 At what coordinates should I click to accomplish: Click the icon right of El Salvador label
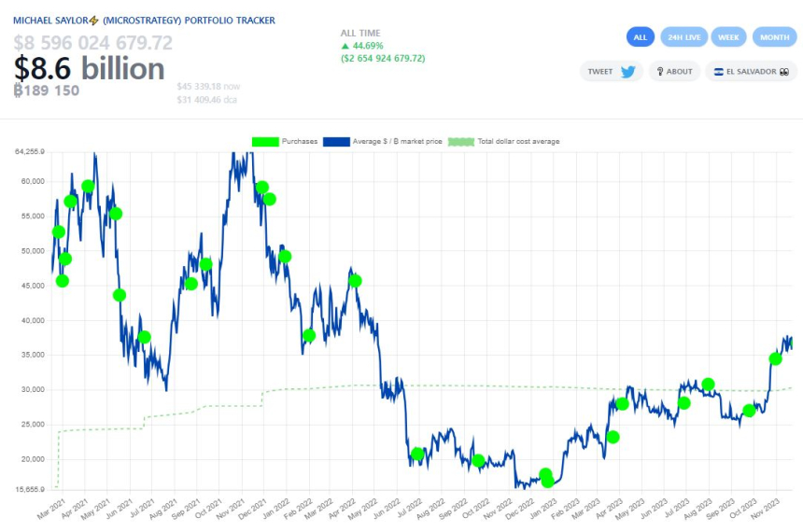[x=787, y=72]
